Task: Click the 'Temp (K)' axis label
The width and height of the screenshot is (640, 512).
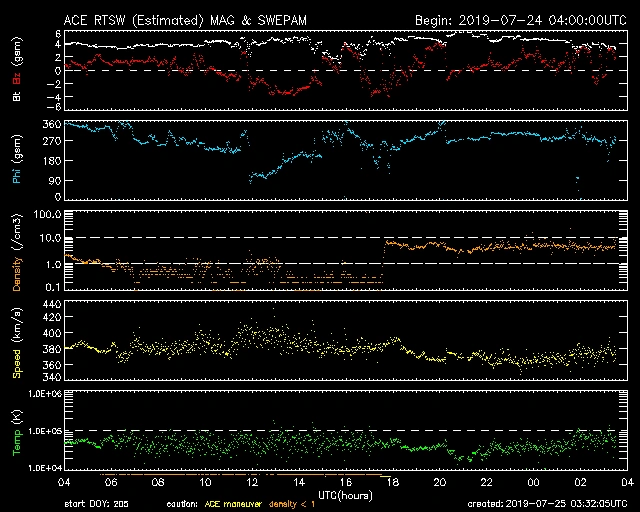Action: coord(17,433)
